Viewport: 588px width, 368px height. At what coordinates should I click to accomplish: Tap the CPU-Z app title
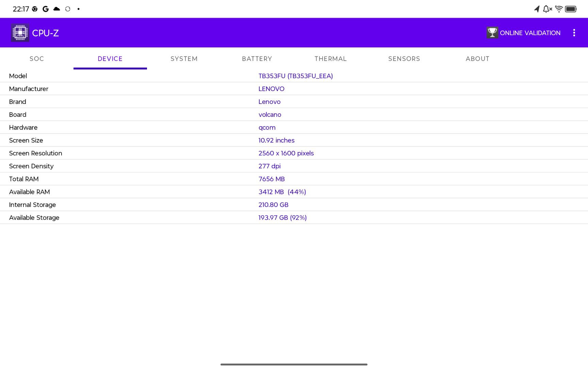coord(45,33)
